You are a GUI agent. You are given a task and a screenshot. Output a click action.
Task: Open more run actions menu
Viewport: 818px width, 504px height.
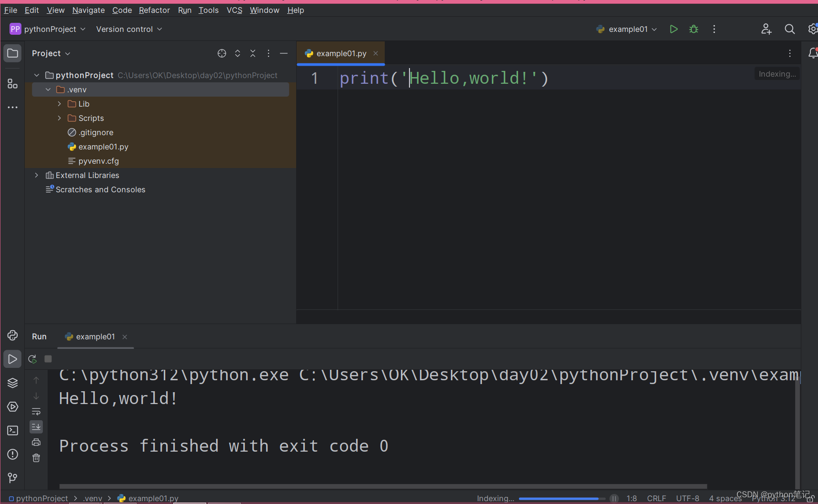(714, 29)
